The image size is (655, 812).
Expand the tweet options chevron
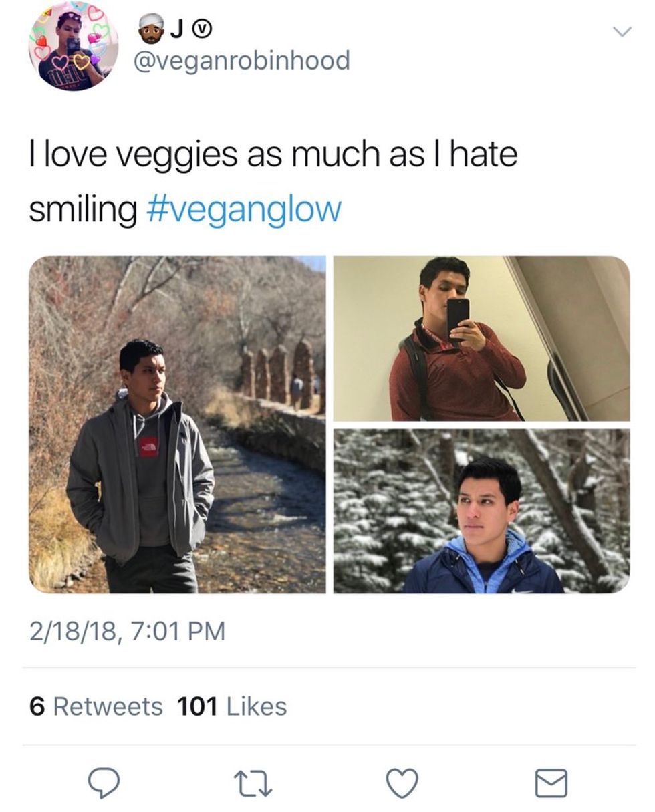622,32
